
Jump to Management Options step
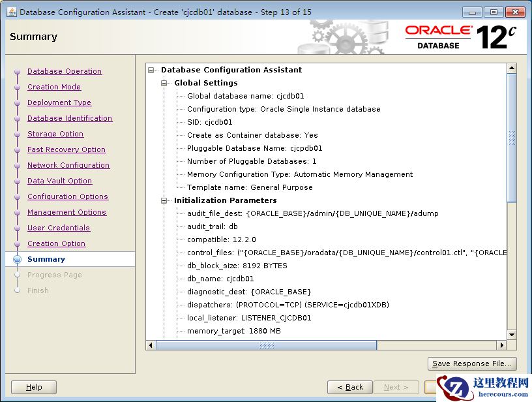[x=67, y=212]
